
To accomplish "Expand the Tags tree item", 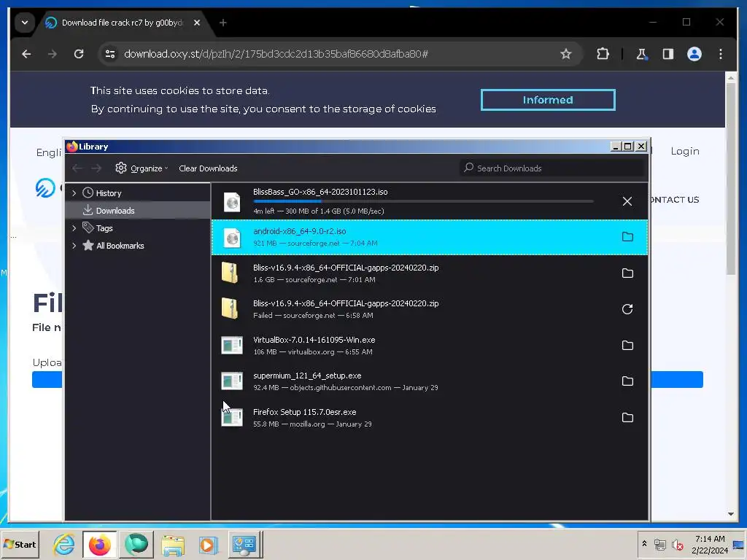I will tap(74, 228).
